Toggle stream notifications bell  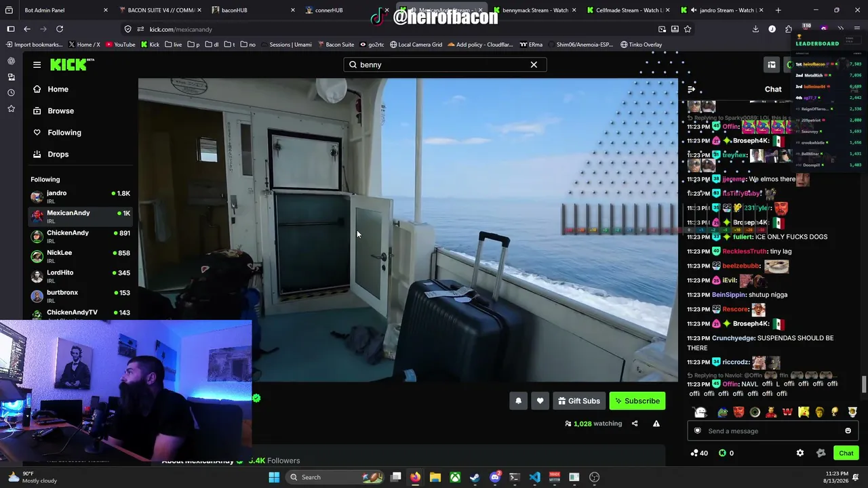click(x=518, y=401)
